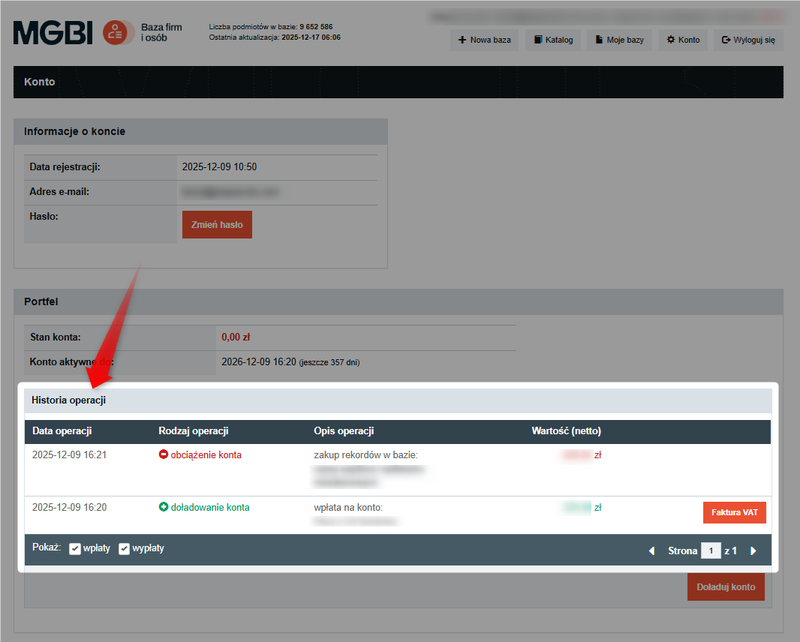This screenshot has width=800, height=642.
Task: Select Nowa baza in the top navigation
Action: point(485,40)
